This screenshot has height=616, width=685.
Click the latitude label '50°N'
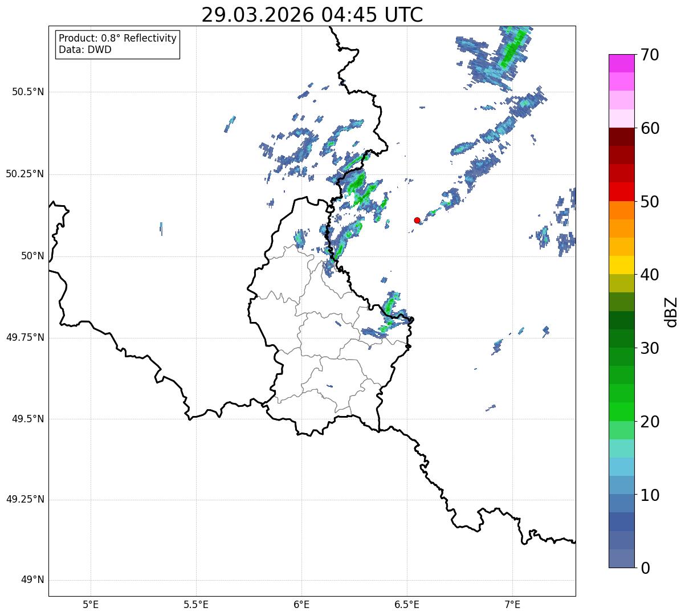point(32,256)
